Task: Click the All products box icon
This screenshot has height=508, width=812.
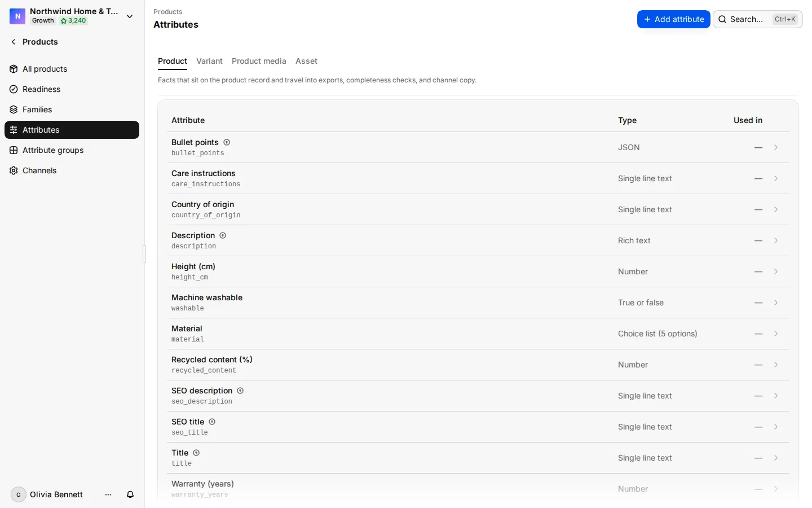Action: click(14, 69)
